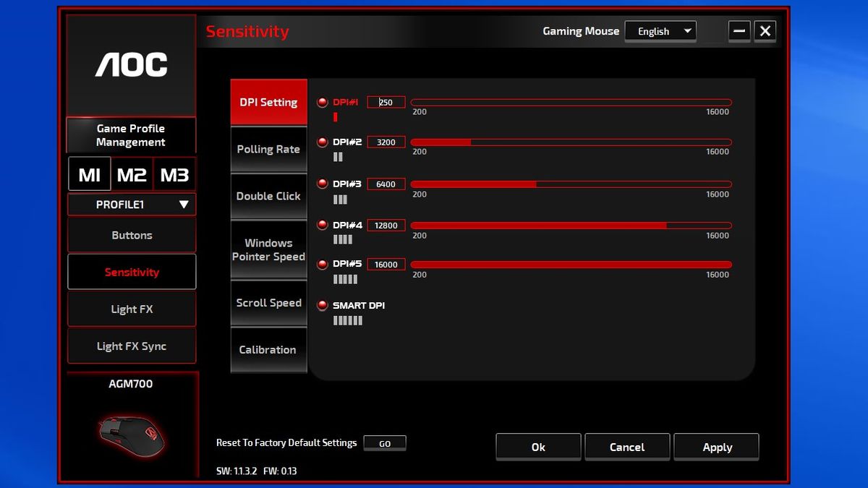Click the DPI#5 value field showing 16000
The image size is (868, 488).
[x=386, y=264]
